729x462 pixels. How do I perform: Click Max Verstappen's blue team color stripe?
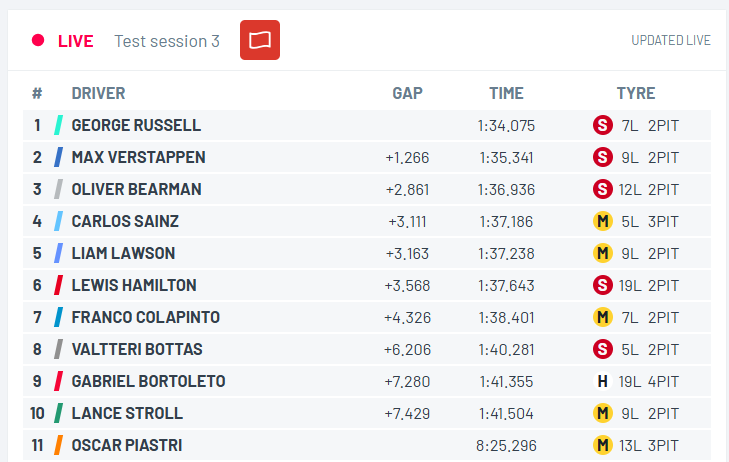pyautogui.click(x=59, y=158)
